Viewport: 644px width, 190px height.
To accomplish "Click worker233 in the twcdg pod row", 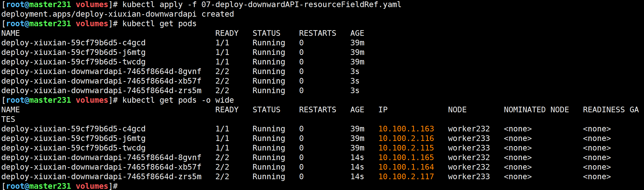I will point(469,148).
